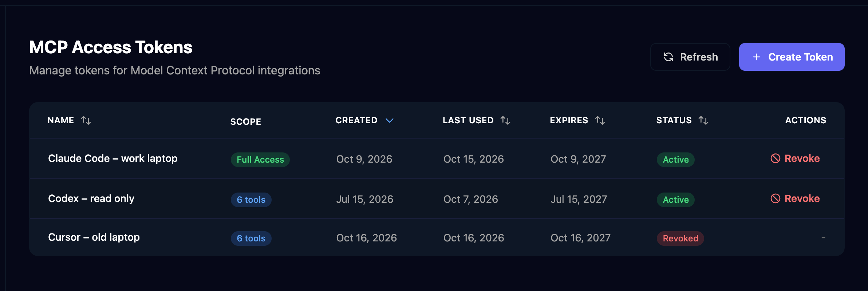This screenshot has height=291, width=868.
Task: Click the CREATED column header label
Action: click(x=356, y=120)
